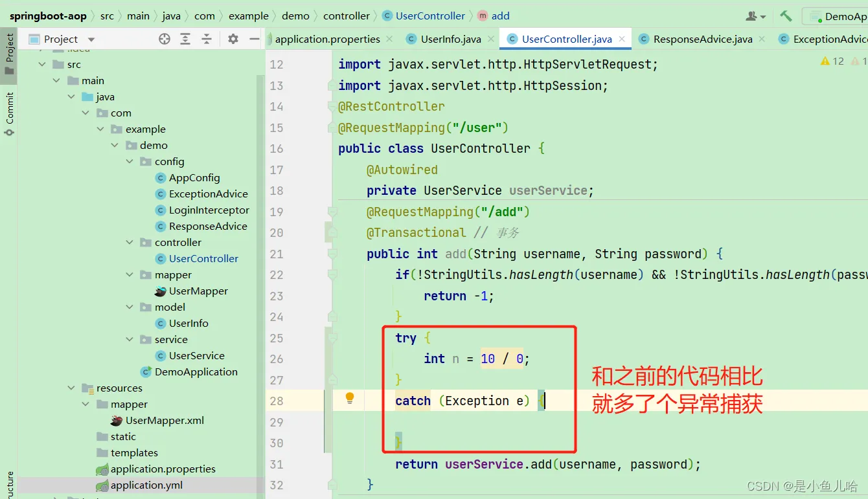Viewport: 868px width, 499px height.
Task: Click the Collapse All icon in Project panel
Action: point(207,39)
